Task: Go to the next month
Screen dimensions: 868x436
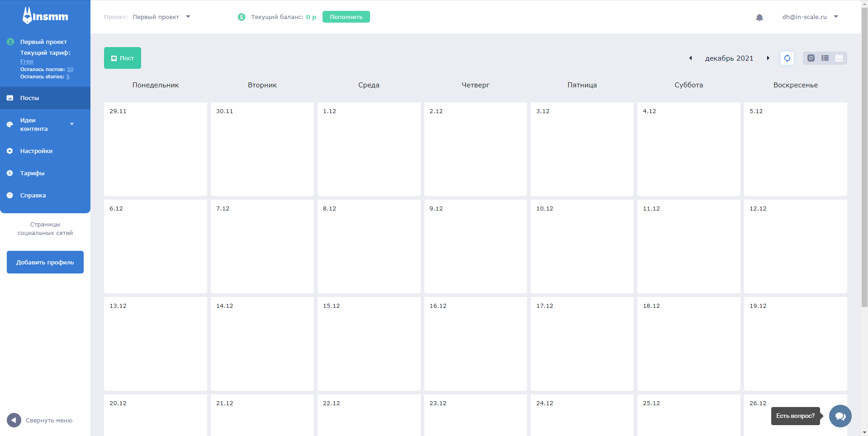Action: tap(768, 58)
